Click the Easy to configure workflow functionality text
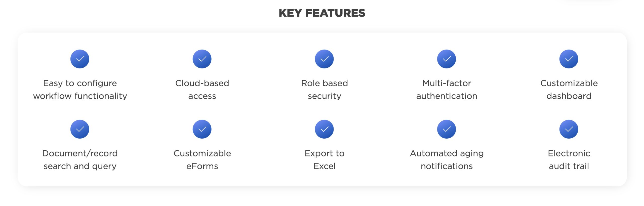644x206 pixels. [80, 90]
